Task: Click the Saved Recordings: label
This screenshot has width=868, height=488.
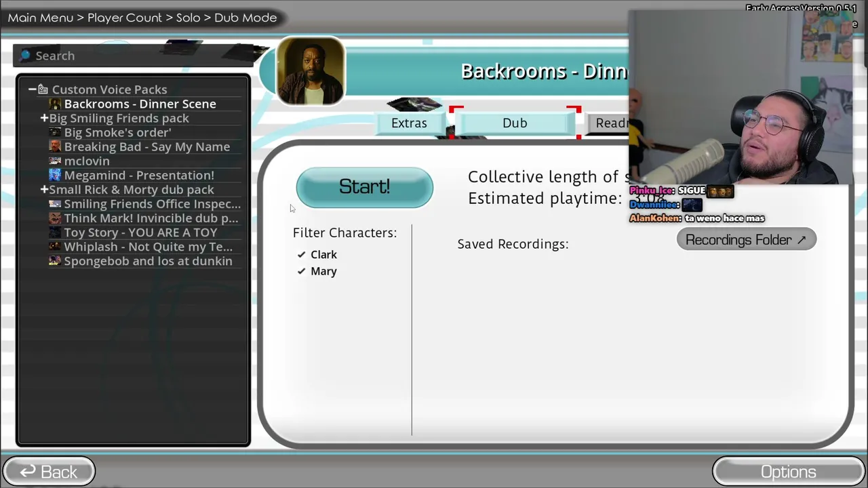Action: [513, 244]
